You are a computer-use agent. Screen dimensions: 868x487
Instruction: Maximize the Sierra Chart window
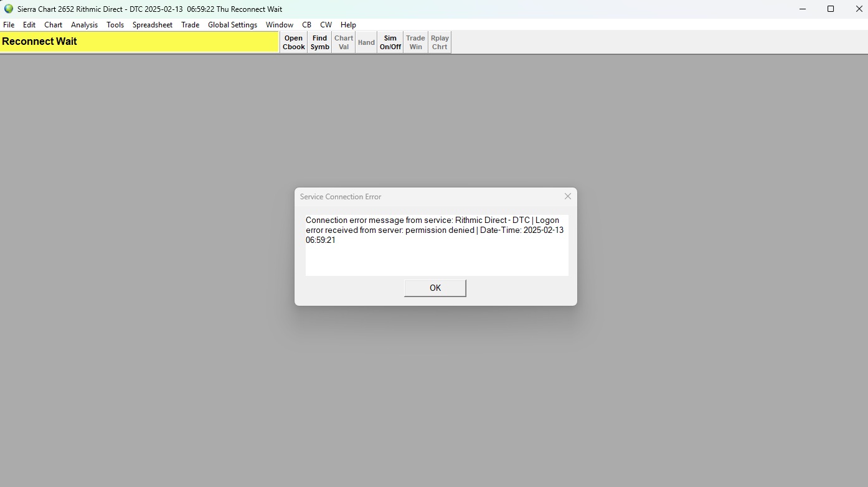pyautogui.click(x=831, y=9)
